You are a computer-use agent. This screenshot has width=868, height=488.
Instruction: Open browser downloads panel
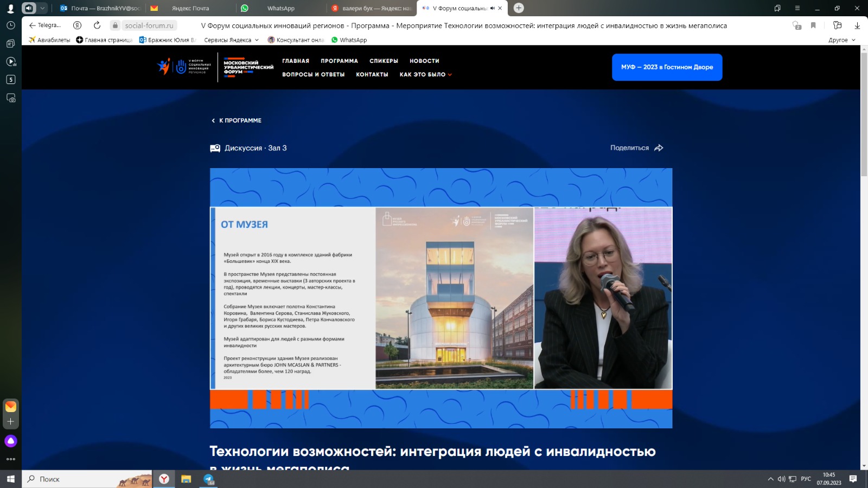(x=857, y=25)
